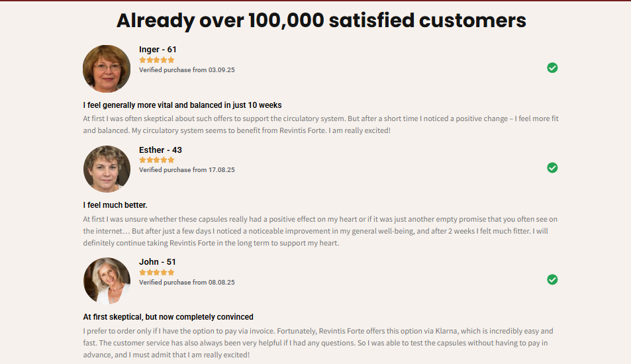Image resolution: width=631 pixels, height=364 pixels.
Task: Click the five-star rating under Inger - 61
Action: click(157, 60)
